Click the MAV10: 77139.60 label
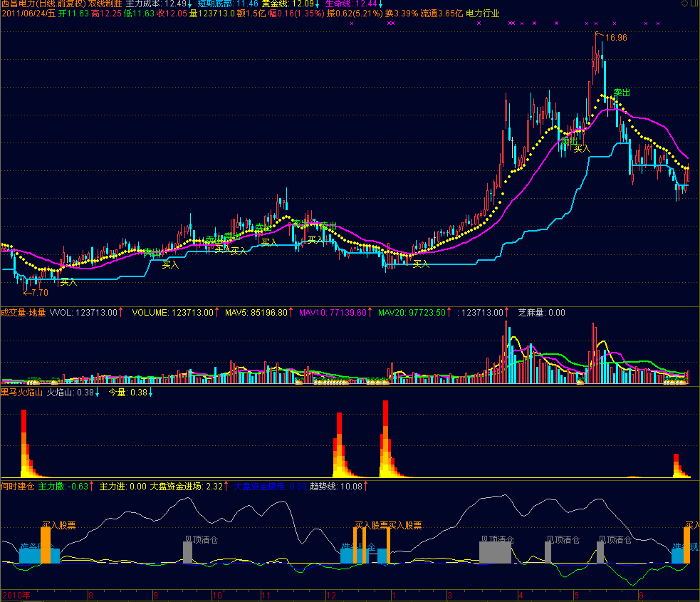 (x=335, y=313)
